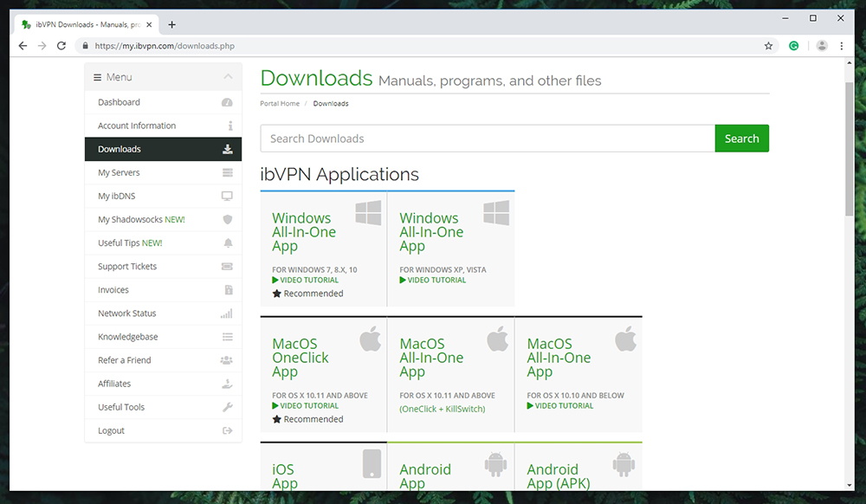
Task: Click the Account Information info icon
Action: pos(230,126)
